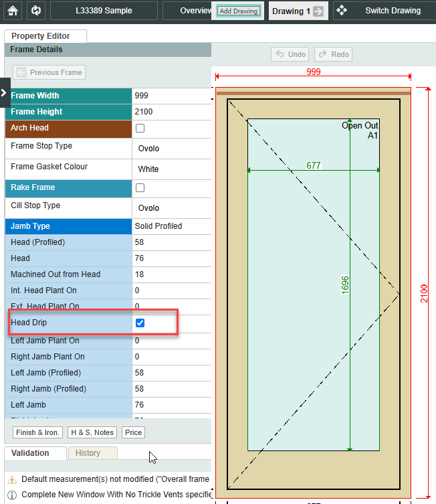Open the Cill Stop Type dropdown
Screen dimensions: 436x504
[171, 208]
